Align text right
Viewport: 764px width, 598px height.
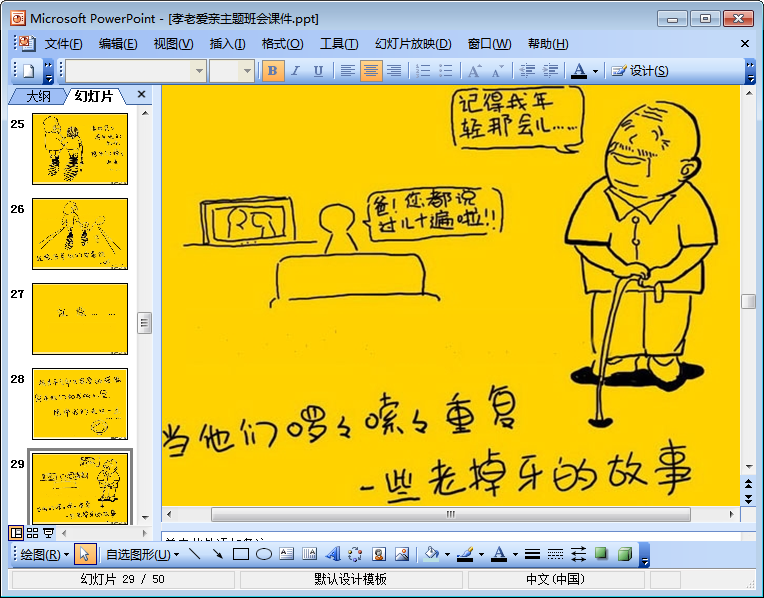[x=394, y=71]
